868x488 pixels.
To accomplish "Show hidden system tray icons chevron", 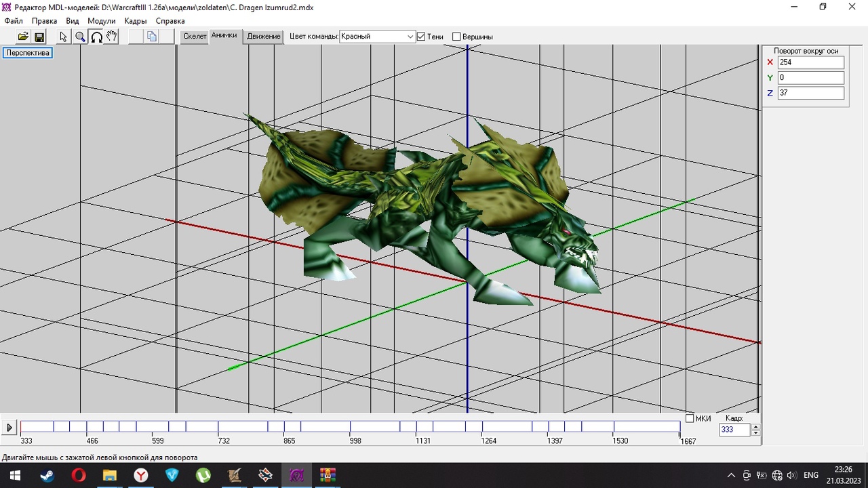I will [731, 475].
